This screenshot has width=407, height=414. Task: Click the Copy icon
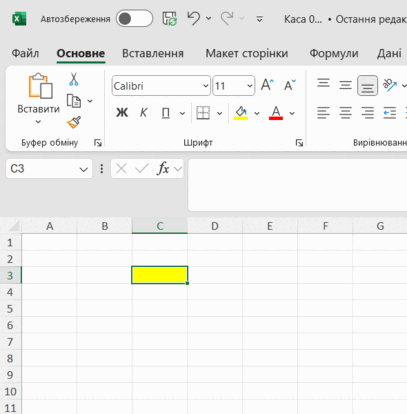click(74, 101)
